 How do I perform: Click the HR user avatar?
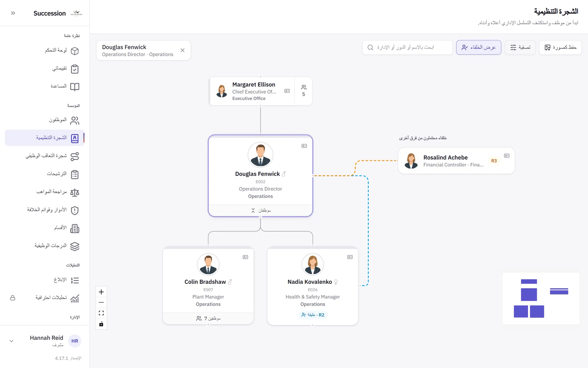(75, 341)
